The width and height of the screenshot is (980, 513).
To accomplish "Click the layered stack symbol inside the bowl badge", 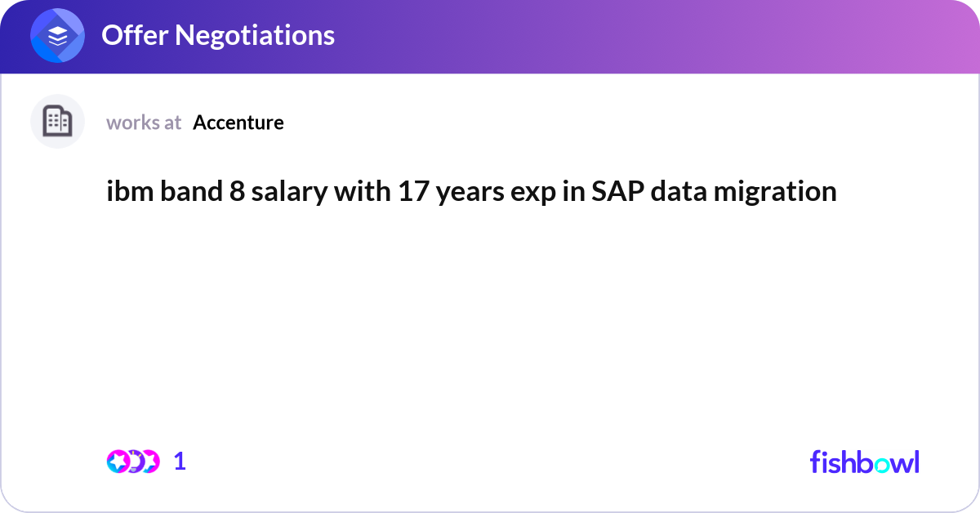I will 57,35.
